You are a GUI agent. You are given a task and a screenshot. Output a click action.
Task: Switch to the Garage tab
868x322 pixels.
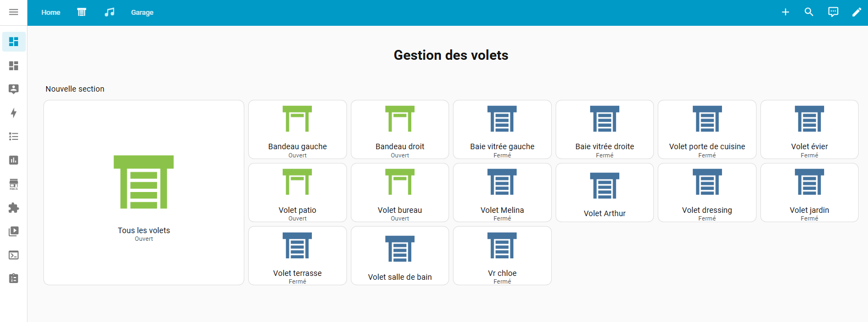tap(142, 13)
